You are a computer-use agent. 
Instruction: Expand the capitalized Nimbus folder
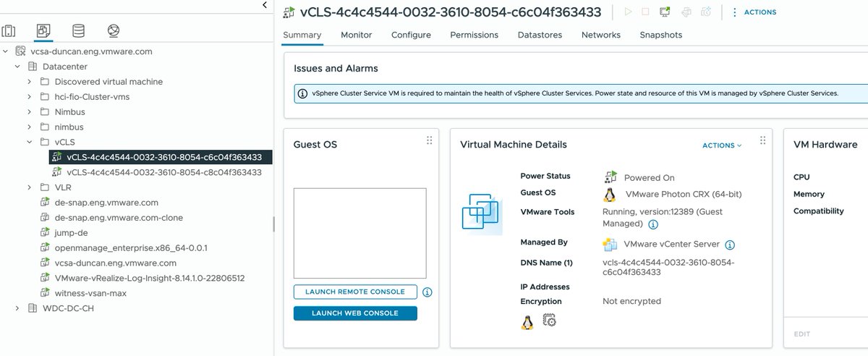click(x=29, y=112)
